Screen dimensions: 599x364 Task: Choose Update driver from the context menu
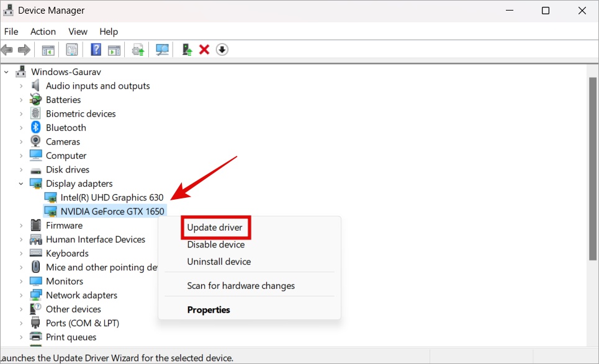215,228
